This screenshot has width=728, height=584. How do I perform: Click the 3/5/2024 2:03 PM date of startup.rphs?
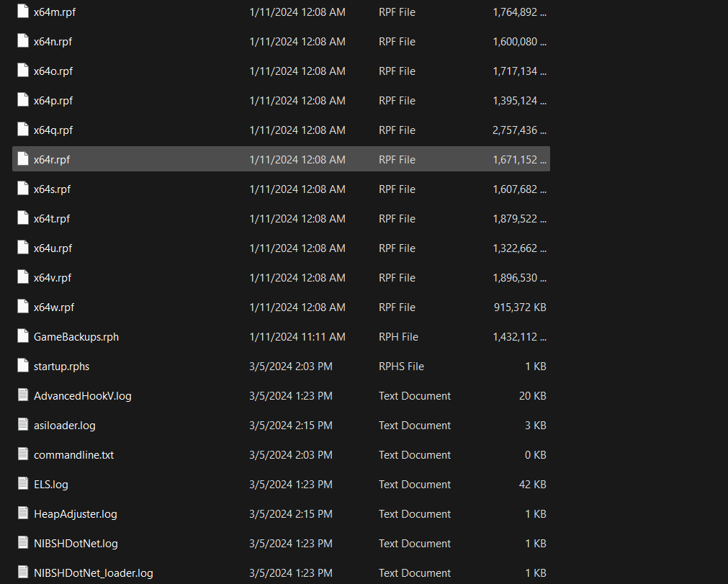coord(291,367)
